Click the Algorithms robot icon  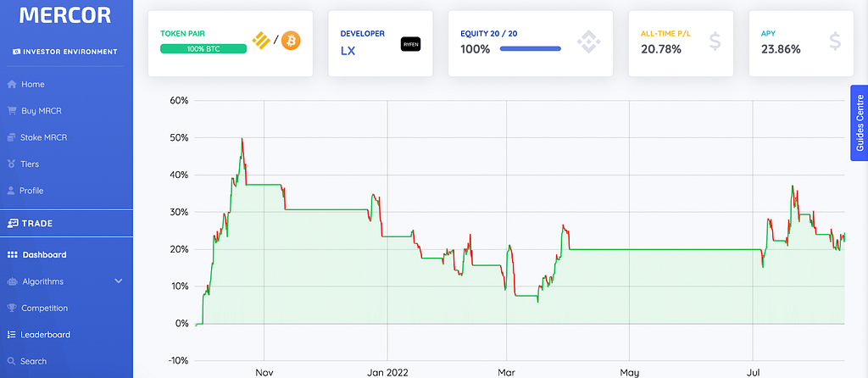12,281
